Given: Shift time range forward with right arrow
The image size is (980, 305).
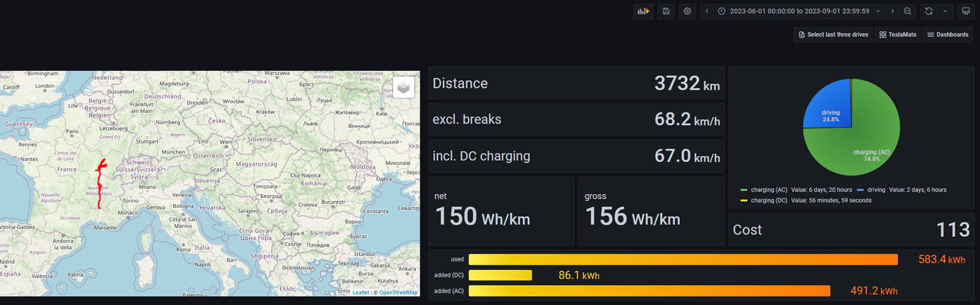Looking at the screenshot, I should pyautogui.click(x=892, y=11).
